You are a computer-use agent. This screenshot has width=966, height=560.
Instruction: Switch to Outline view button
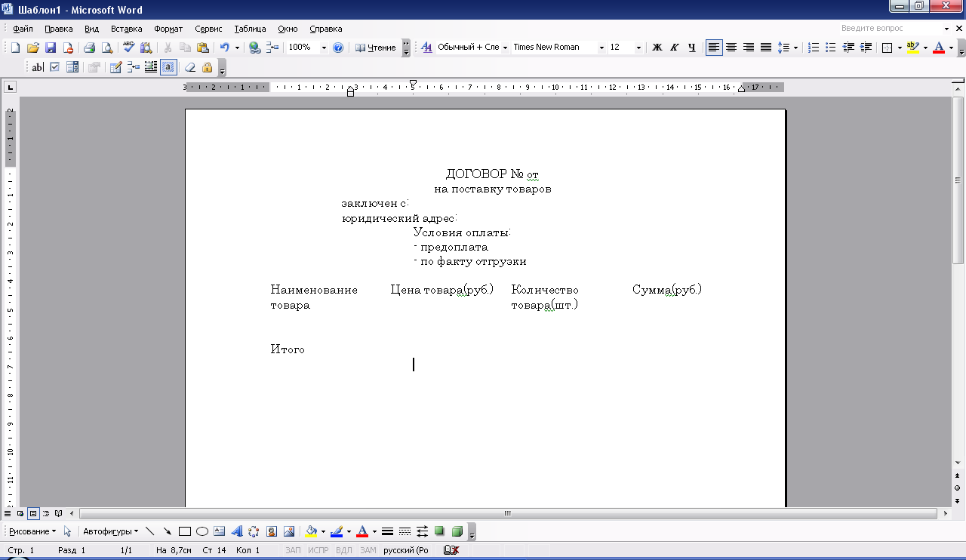pyautogui.click(x=46, y=513)
